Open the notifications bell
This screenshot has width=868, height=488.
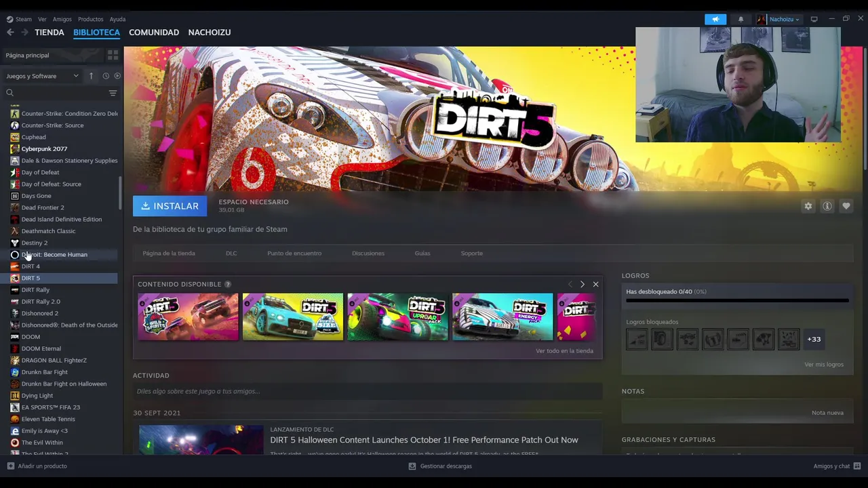point(741,19)
